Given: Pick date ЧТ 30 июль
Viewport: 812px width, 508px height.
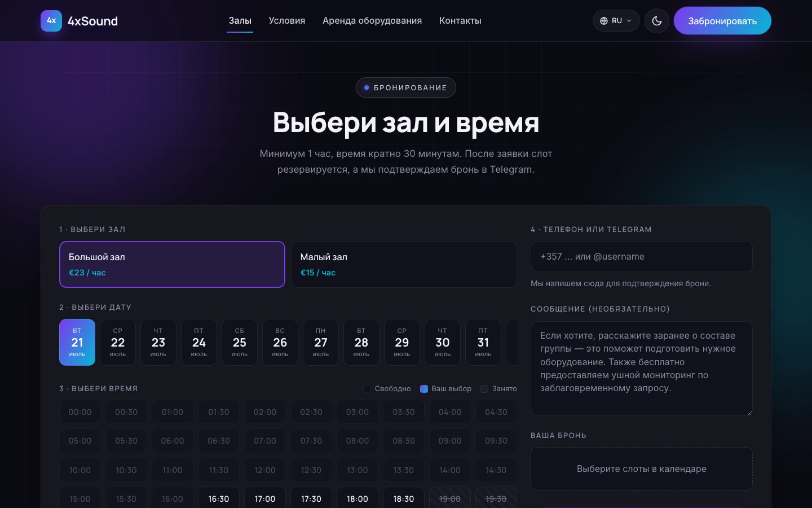Looking at the screenshot, I should point(443,342).
